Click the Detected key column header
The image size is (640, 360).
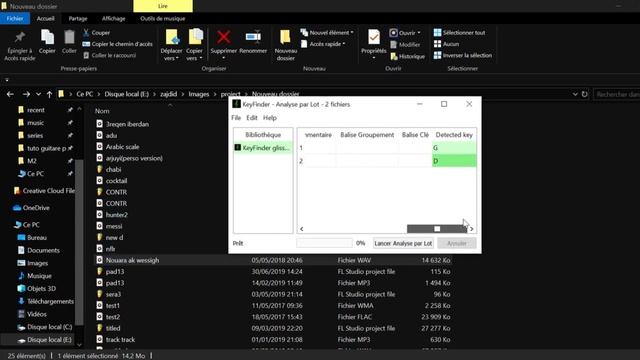point(454,135)
